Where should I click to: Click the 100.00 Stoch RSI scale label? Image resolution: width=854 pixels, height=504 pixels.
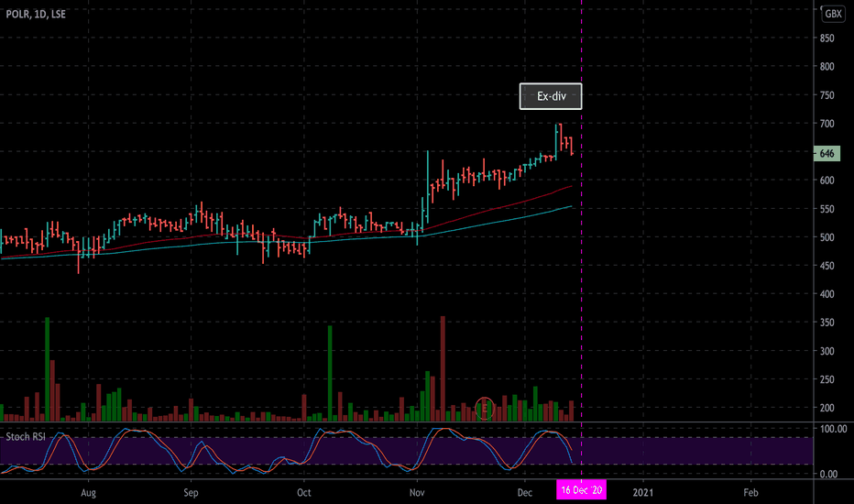pos(833,430)
